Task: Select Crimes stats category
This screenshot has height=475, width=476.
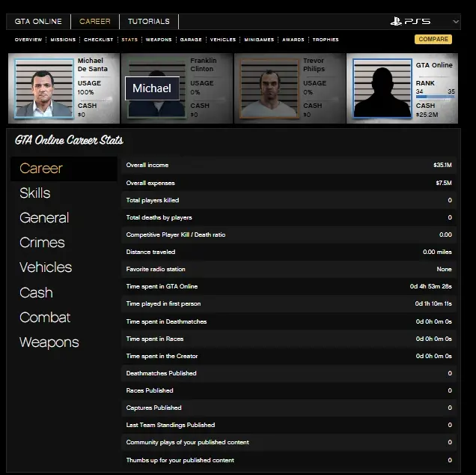Action: (x=42, y=243)
